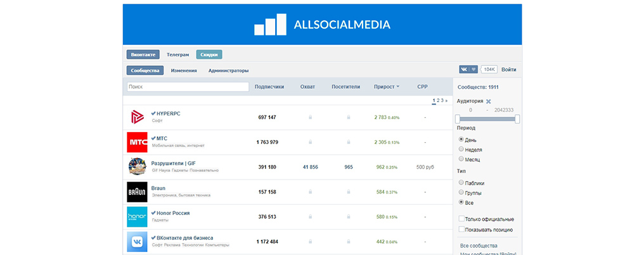Open the Braun community name link

[158, 188]
